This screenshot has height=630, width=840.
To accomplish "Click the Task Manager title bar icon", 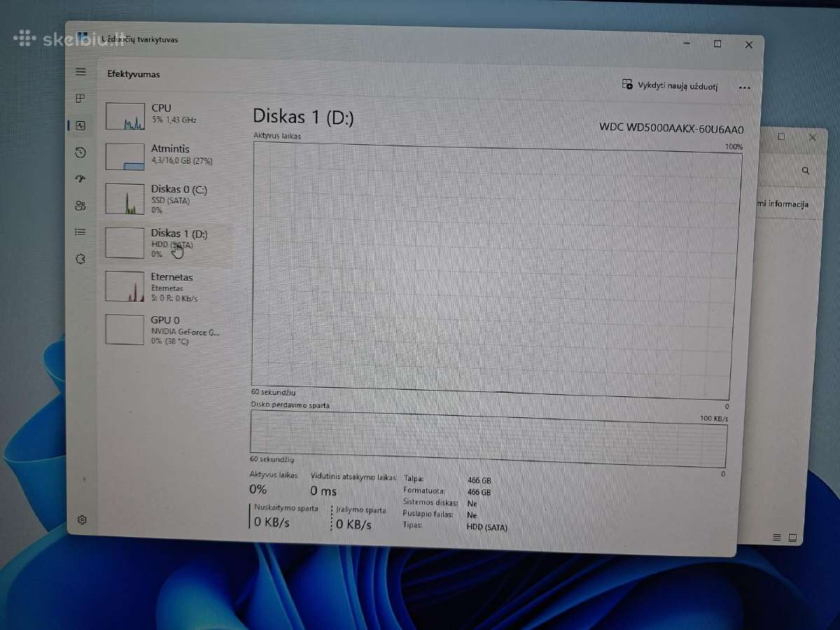I will tap(83, 38).
